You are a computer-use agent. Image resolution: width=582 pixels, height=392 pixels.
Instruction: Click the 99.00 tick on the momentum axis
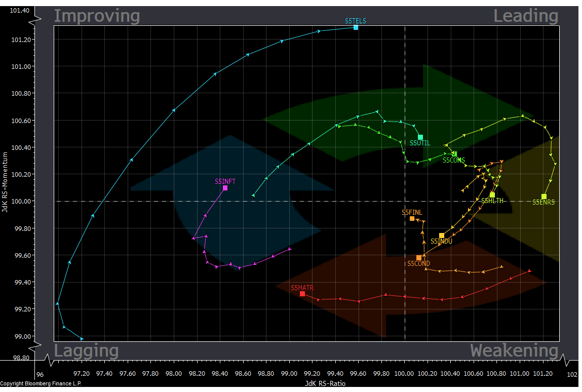click(23, 337)
